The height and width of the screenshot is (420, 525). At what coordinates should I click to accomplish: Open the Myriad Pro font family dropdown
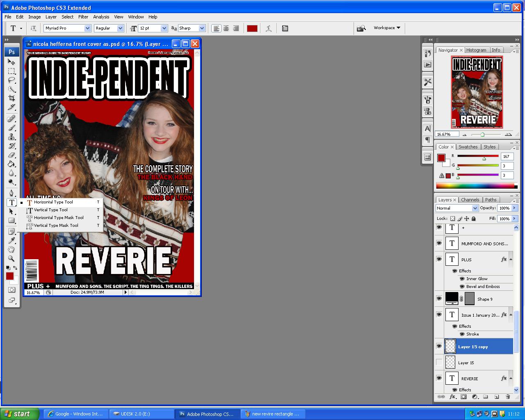tap(87, 28)
